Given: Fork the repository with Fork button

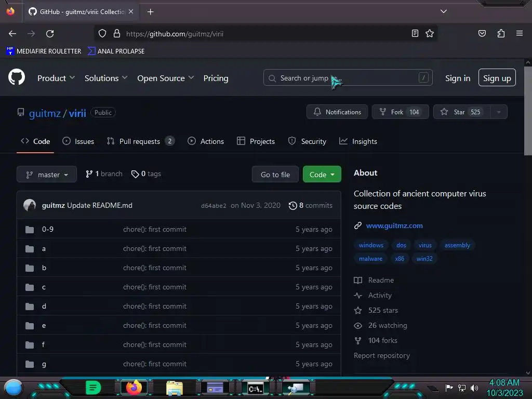Looking at the screenshot, I should pyautogui.click(x=401, y=112).
